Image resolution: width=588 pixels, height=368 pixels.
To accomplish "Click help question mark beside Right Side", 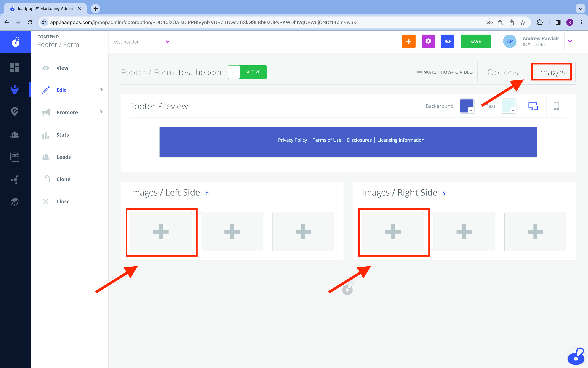I will click(x=444, y=193).
